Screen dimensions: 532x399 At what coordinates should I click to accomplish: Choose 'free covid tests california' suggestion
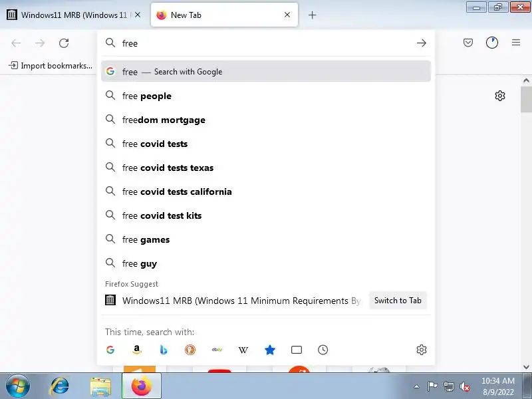click(x=266, y=192)
